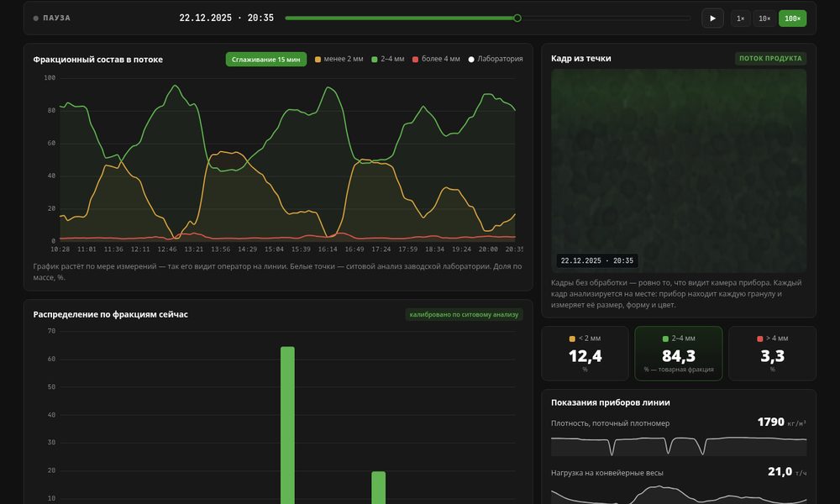Click the 'Показания приборов линии' title
Viewport: 840px width, 504px height.
coord(610,402)
